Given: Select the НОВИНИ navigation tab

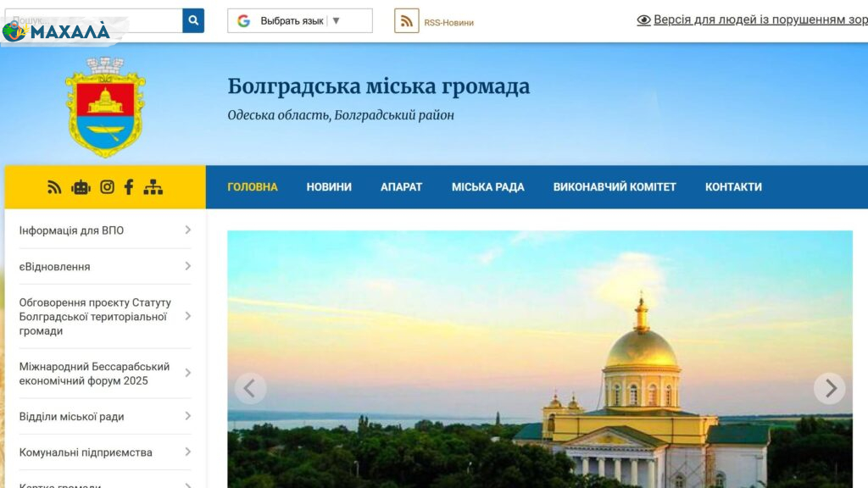Looking at the screenshot, I should tap(329, 187).
